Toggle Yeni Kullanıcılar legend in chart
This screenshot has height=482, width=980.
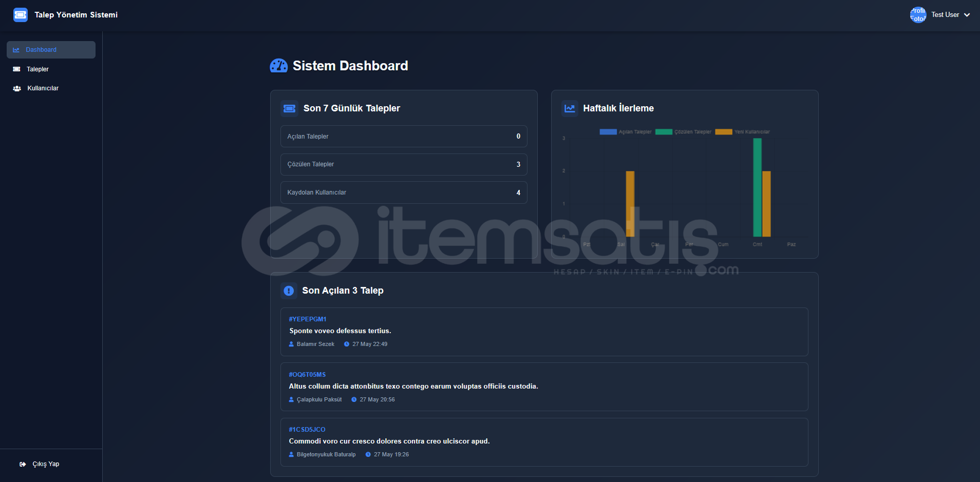click(743, 132)
